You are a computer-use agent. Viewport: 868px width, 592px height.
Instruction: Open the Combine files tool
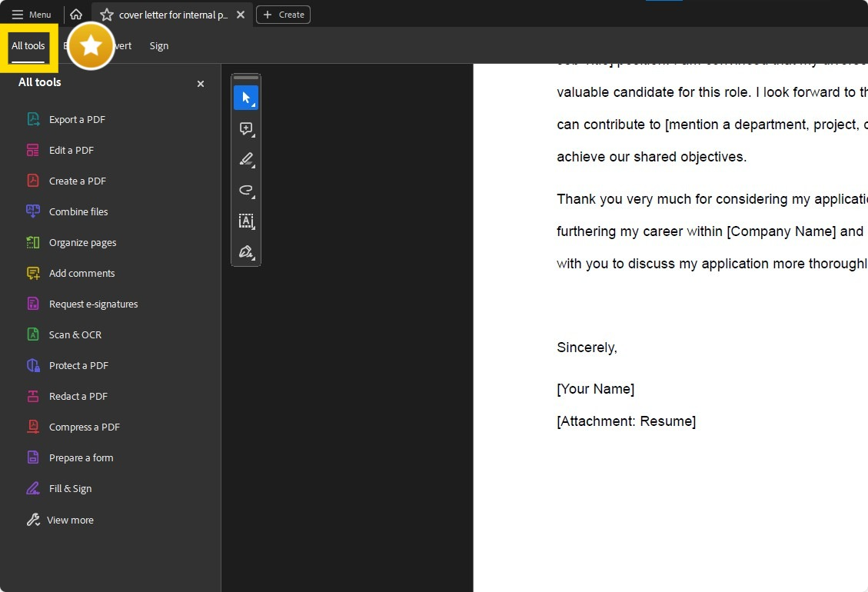(67, 211)
